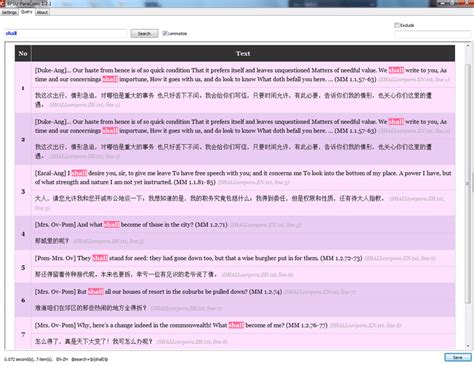This screenshot has width=474, height=366.
Task: Click the ZH source reference in row 7
Action: point(192,342)
